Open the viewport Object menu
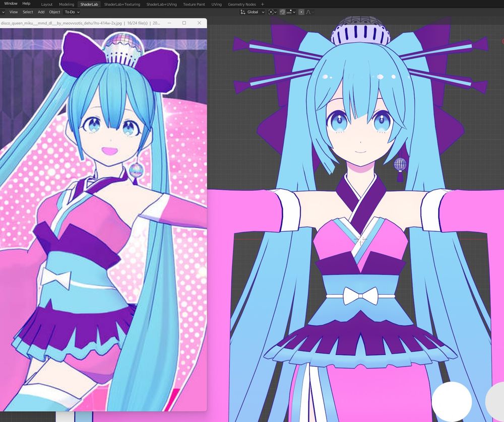 (54, 12)
